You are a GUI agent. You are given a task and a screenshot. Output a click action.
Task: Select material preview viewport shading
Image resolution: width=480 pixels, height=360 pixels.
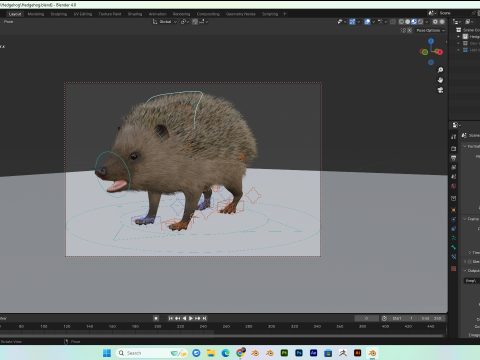pos(414,22)
